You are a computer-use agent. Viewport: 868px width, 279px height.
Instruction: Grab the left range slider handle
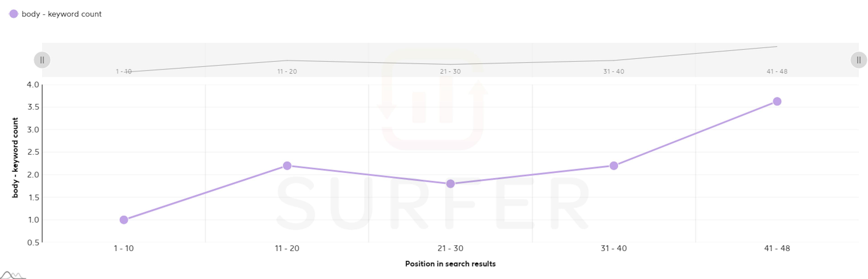42,60
